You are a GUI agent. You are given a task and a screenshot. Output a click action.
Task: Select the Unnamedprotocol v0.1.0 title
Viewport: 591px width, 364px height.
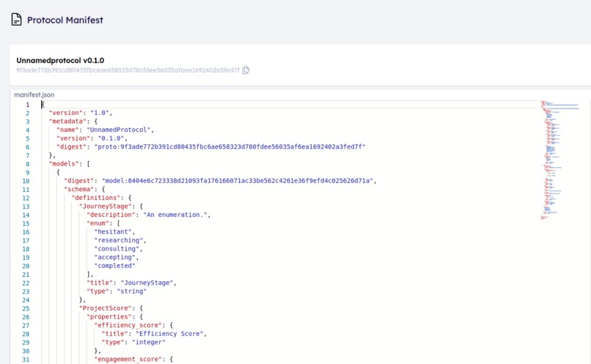(60, 60)
